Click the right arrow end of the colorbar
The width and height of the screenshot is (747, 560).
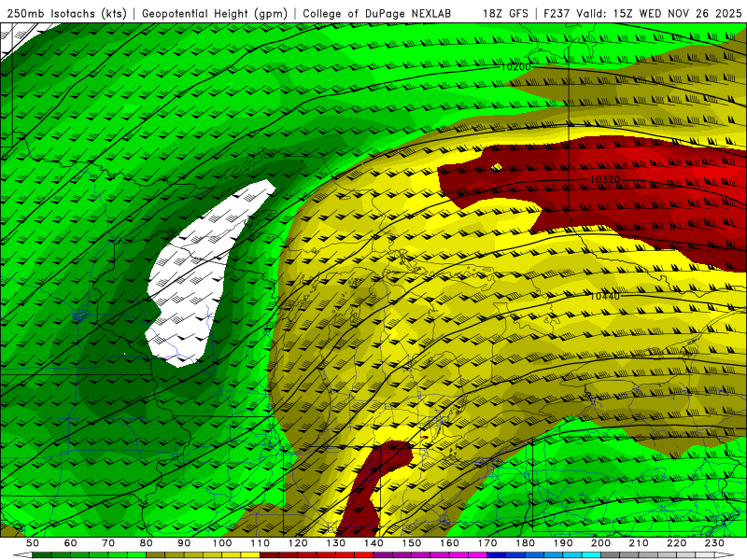[725, 555]
